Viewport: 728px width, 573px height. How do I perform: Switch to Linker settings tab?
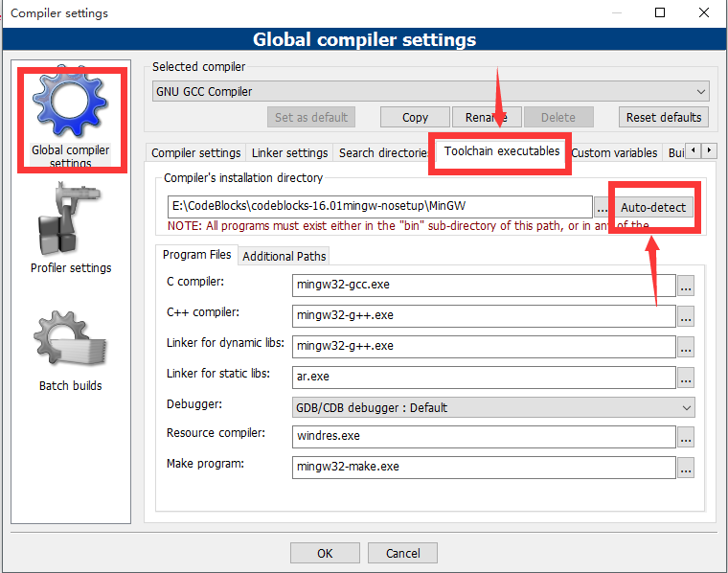289,153
